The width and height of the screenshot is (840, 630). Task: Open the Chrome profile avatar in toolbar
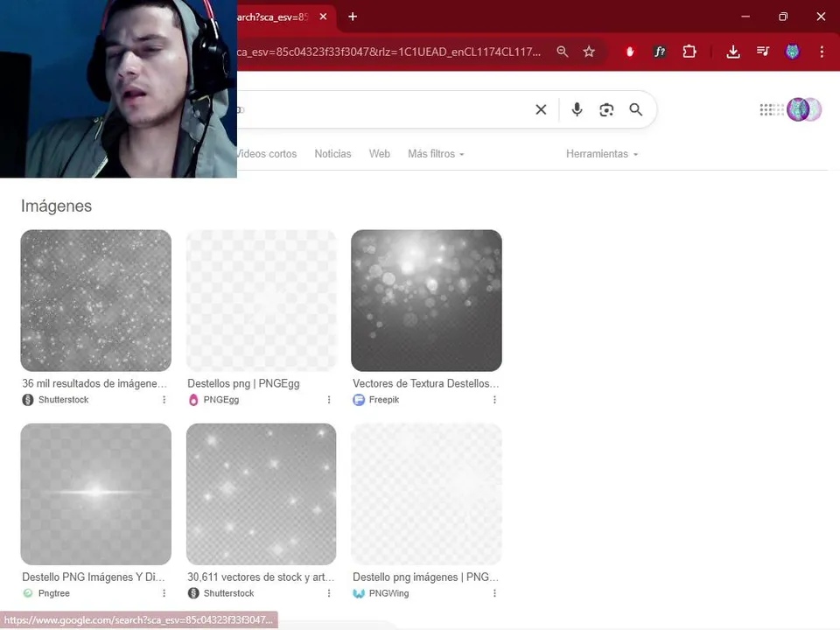pos(793,52)
